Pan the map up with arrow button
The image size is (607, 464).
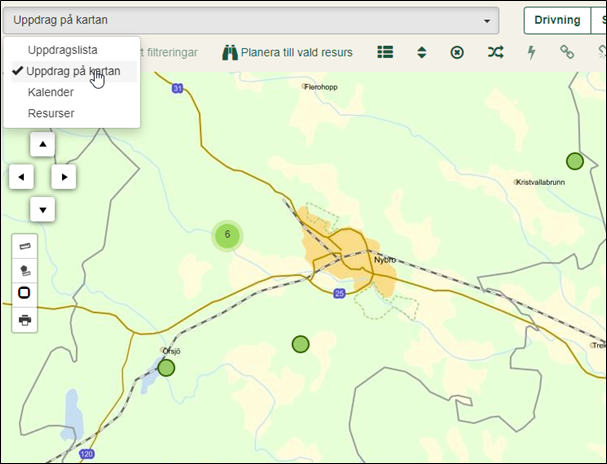click(x=42, y=145)
